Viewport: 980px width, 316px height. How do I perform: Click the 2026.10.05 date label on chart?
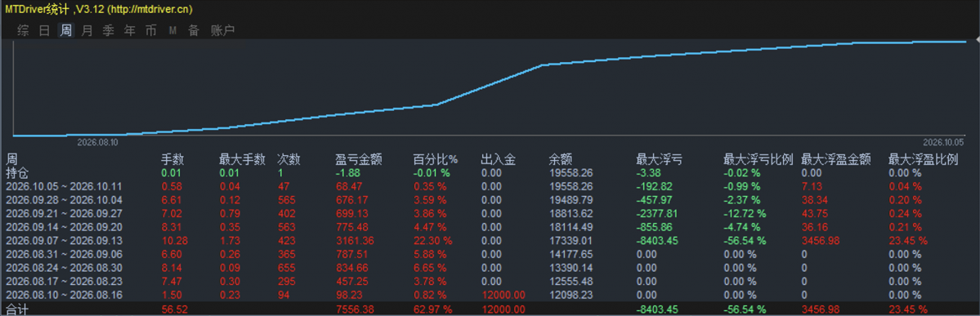[944, 142]
